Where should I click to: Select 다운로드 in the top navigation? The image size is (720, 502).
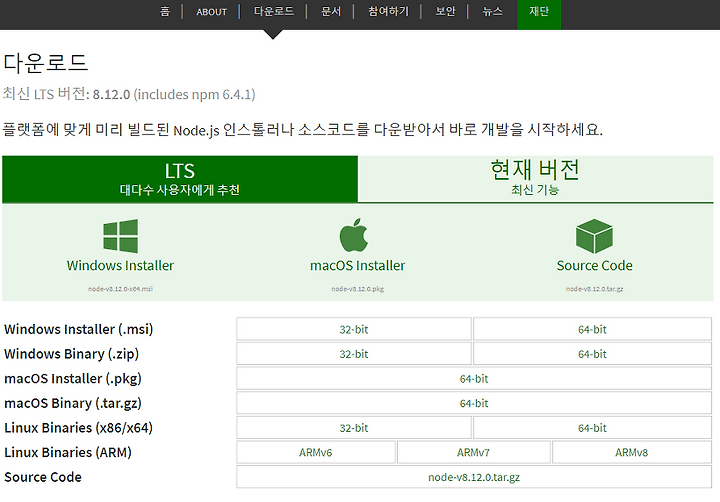pyautogui.click(x=274, y=11)
